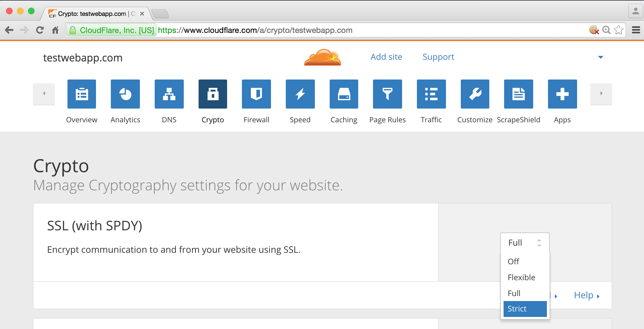Open the Firewall shield icon

pos(256,94)
